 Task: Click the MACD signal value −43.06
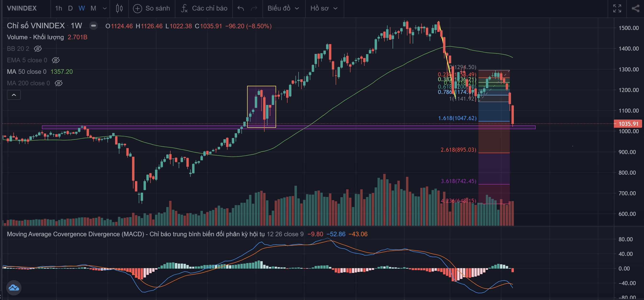click(x=358, y=234)
